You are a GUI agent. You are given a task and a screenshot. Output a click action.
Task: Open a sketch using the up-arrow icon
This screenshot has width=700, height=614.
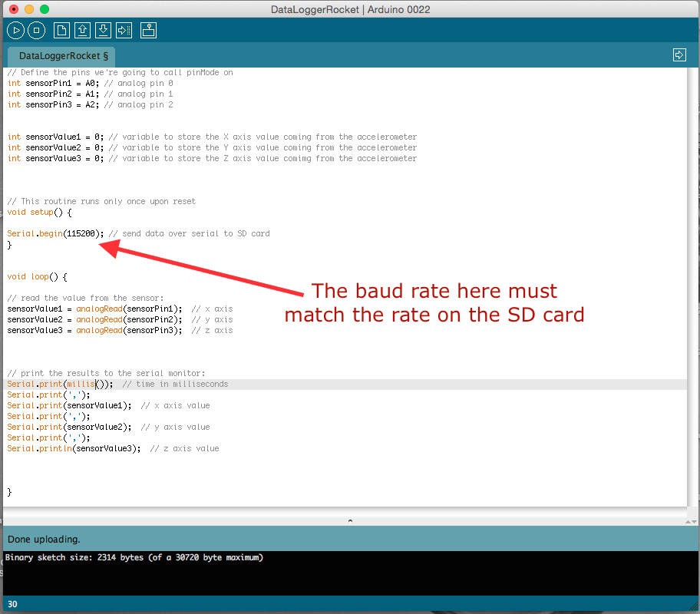coord(82,31)
